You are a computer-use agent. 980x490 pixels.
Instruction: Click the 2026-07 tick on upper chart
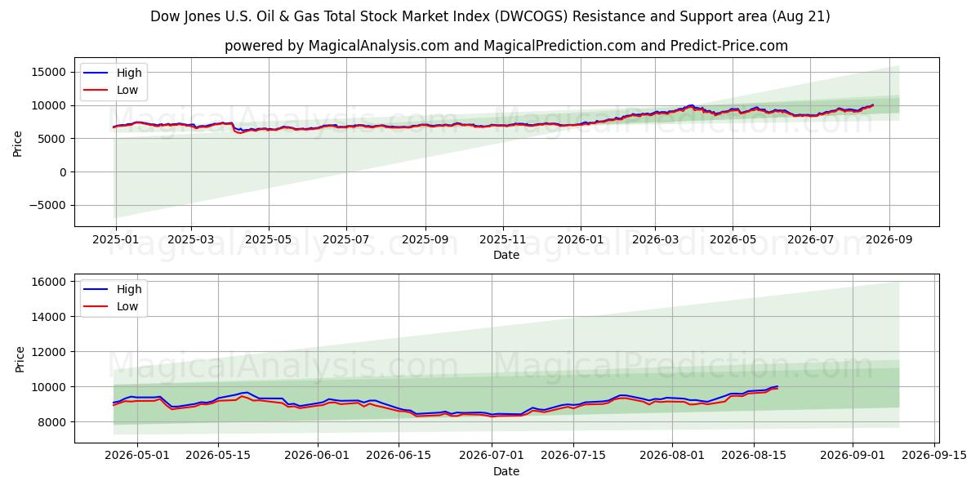click(x=810, y=239)
